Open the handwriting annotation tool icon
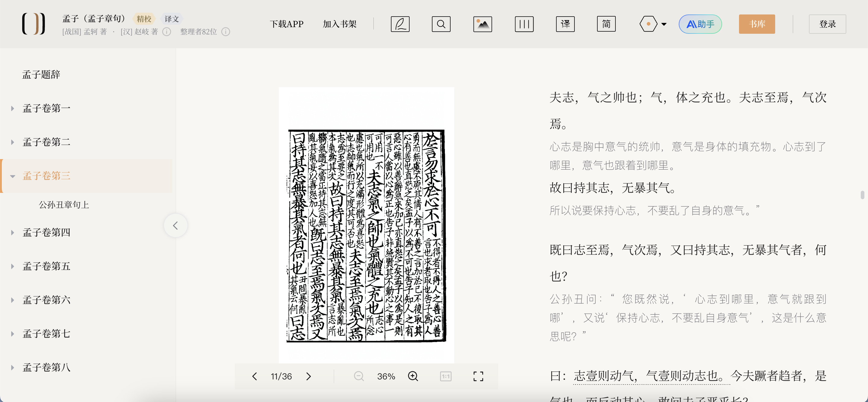The width and height of the screenshot is (868, 402). click(400, 24)
